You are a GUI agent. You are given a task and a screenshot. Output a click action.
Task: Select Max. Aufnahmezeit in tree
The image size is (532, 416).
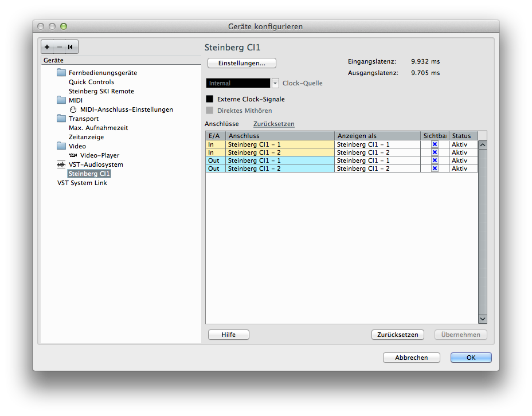99,128
